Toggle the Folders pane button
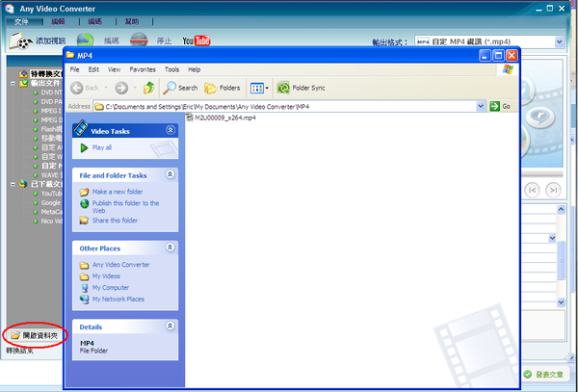Screen dimensions: 578x392 pos(222,88)
